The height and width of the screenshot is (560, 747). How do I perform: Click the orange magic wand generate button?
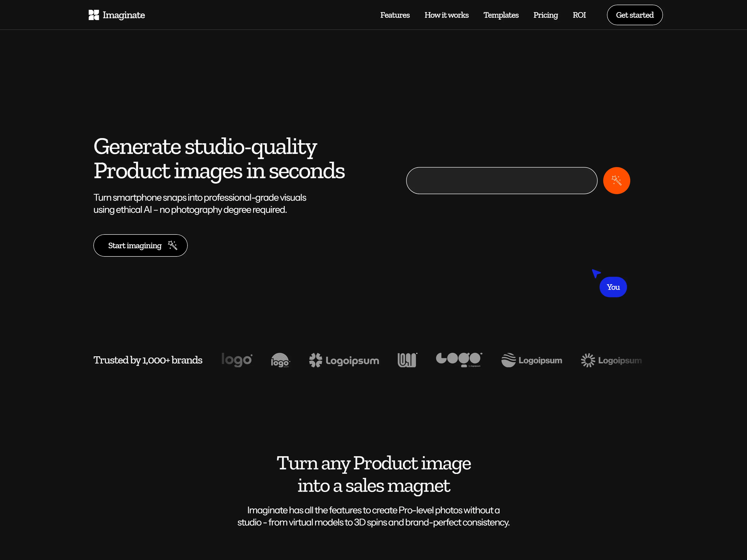pos(616,181)
